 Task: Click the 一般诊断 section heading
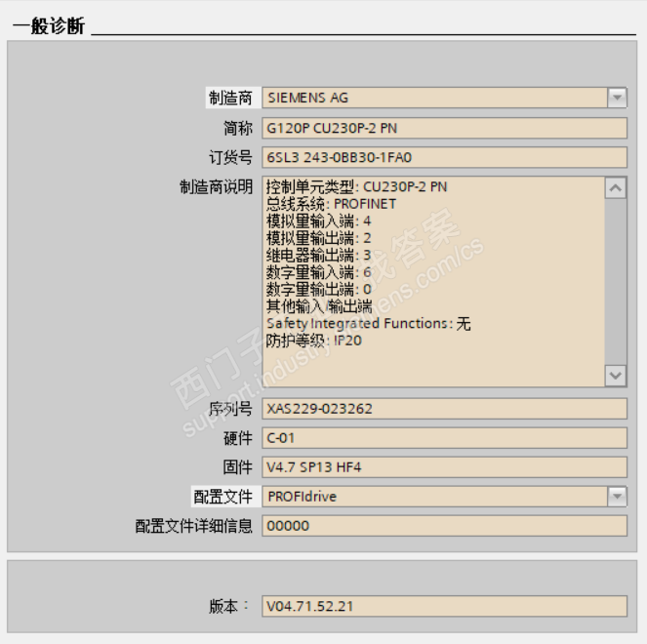click(x=49, y=26)
